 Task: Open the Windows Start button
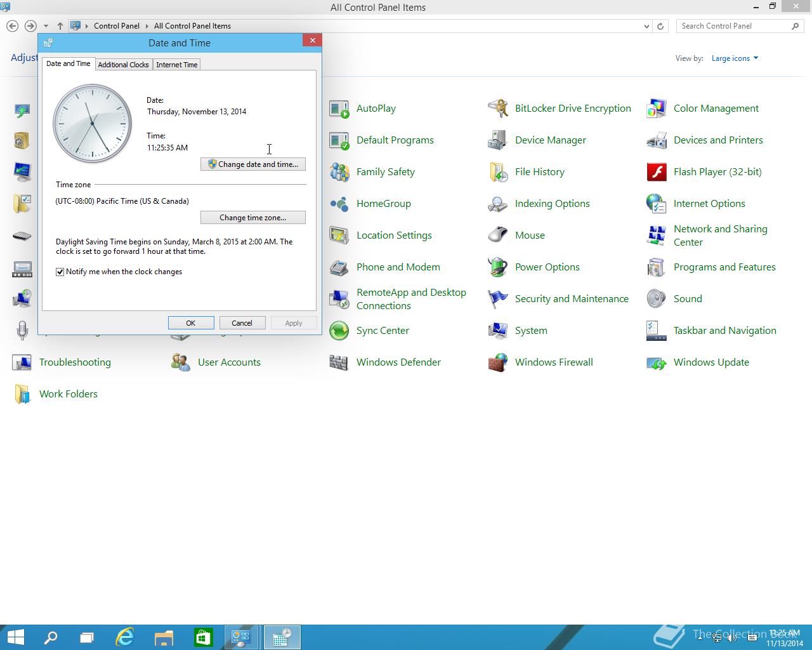(15, 637)
